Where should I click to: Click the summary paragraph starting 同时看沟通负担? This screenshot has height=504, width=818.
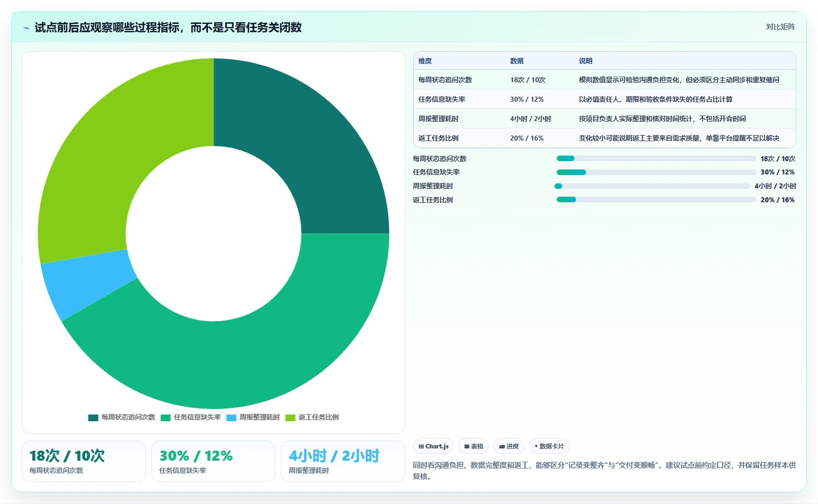click(x=604, y=471)
